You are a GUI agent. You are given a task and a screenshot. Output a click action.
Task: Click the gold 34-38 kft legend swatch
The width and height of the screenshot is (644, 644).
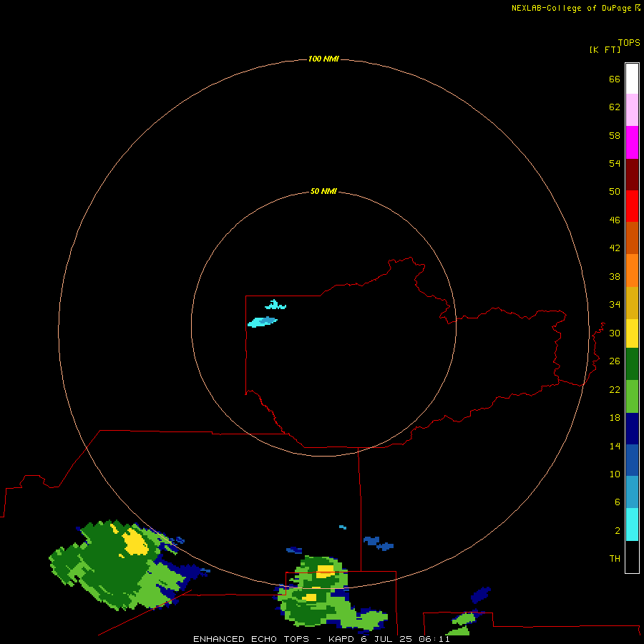click(x=632, y=303)
